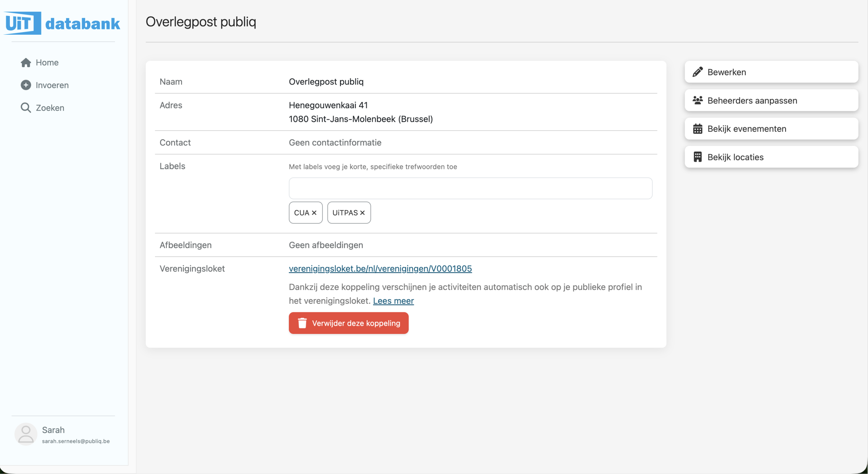Open the verenigingsloket.be V0001805 link
Viewport: 868px width, 474px height.
click(380, 269)
